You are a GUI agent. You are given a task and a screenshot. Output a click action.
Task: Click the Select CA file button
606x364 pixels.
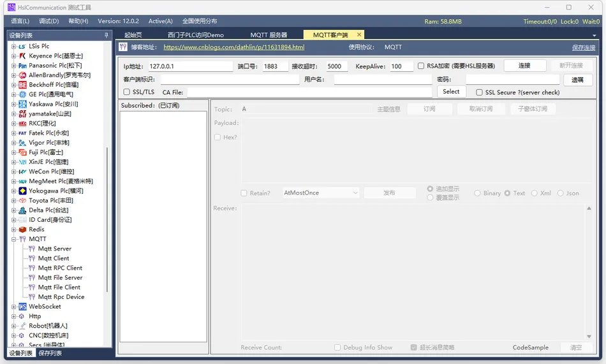point(451,92)
